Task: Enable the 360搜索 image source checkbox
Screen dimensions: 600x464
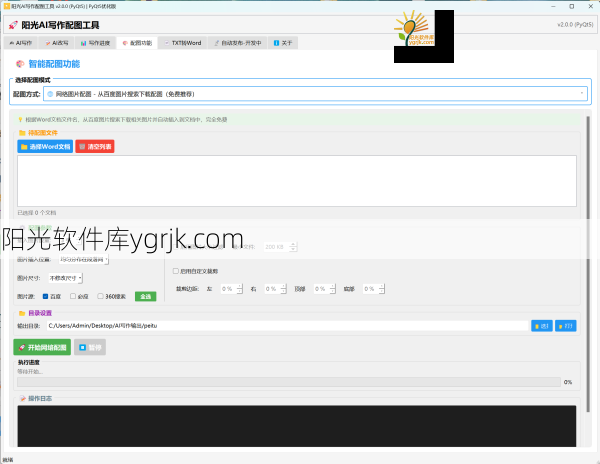Action: point(100,296)
